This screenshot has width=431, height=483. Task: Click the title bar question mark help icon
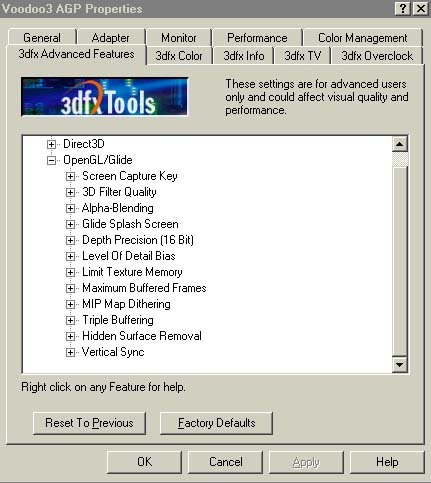click(x=402, y=8)
